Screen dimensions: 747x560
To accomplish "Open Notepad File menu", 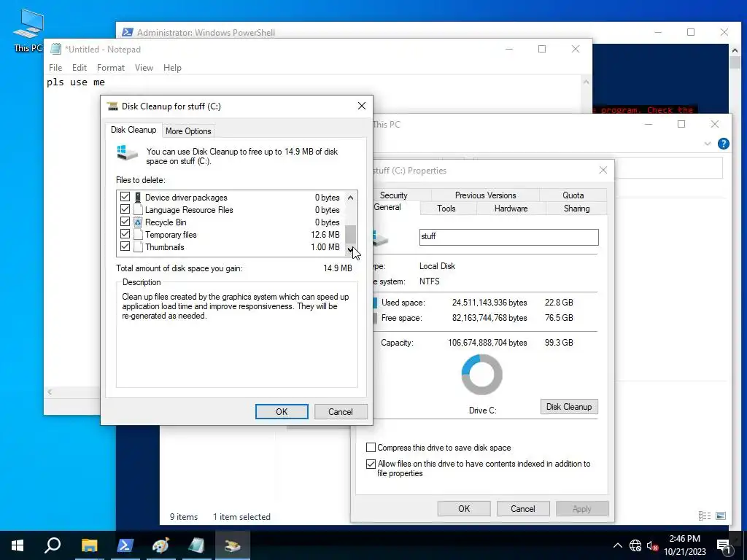I will tap(55, 68).
